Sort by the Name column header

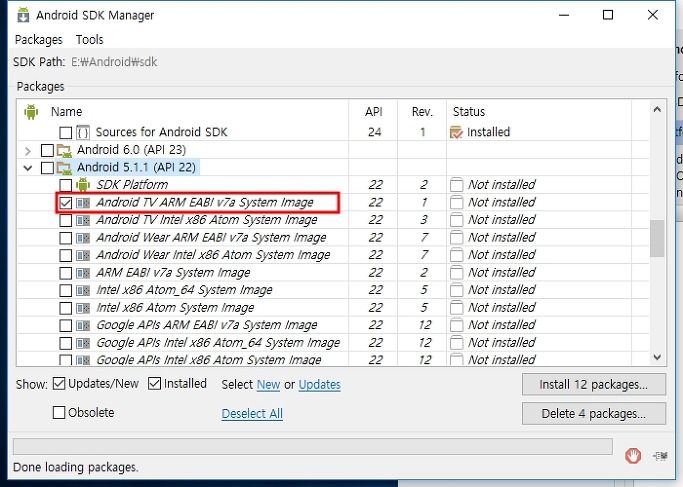(67, 112)
